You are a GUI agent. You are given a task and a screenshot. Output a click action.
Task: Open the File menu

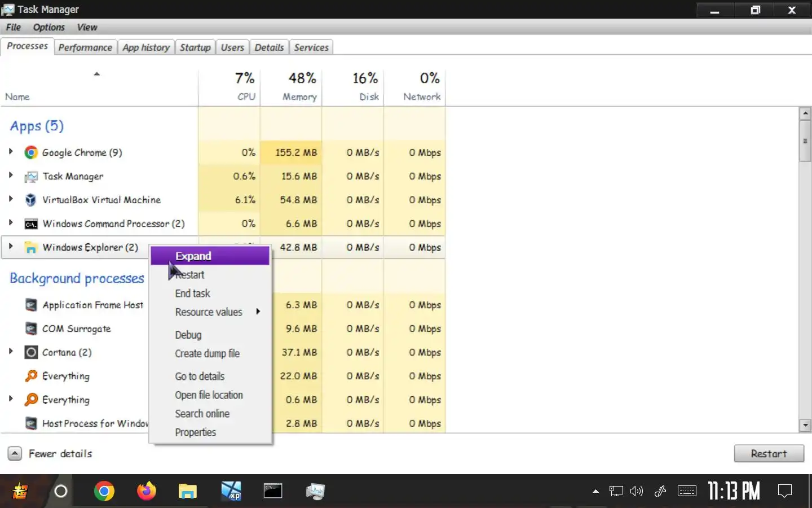pos(14,27)
